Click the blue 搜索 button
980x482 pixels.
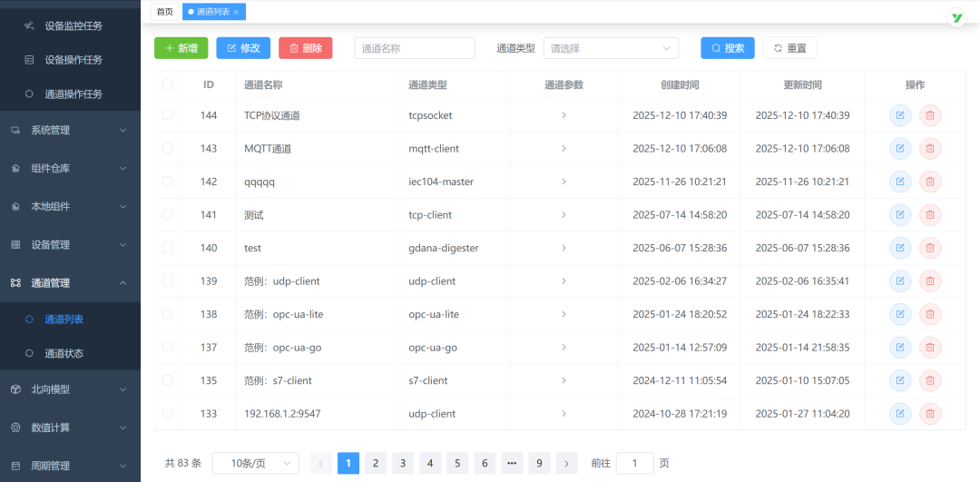point(727,48)
